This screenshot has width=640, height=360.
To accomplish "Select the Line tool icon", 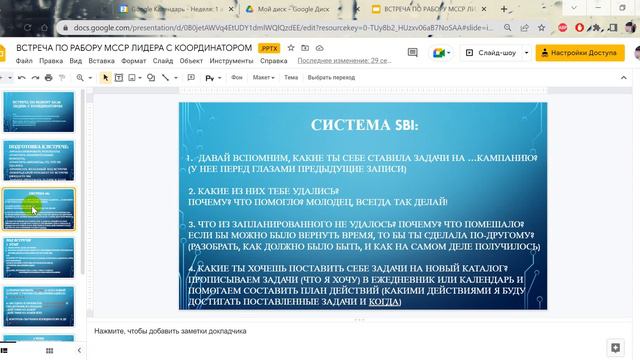I will pyautogui.click(x=165, y=78).
